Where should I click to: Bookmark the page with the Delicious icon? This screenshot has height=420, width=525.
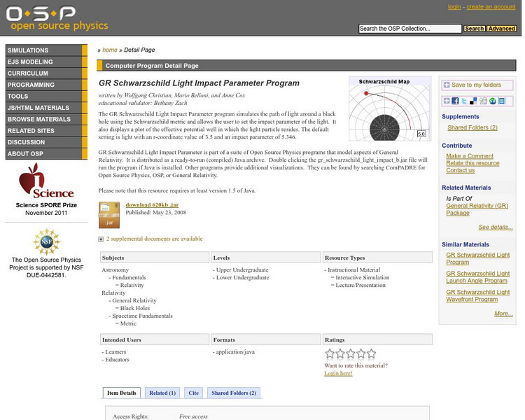[x=474, y=101]
